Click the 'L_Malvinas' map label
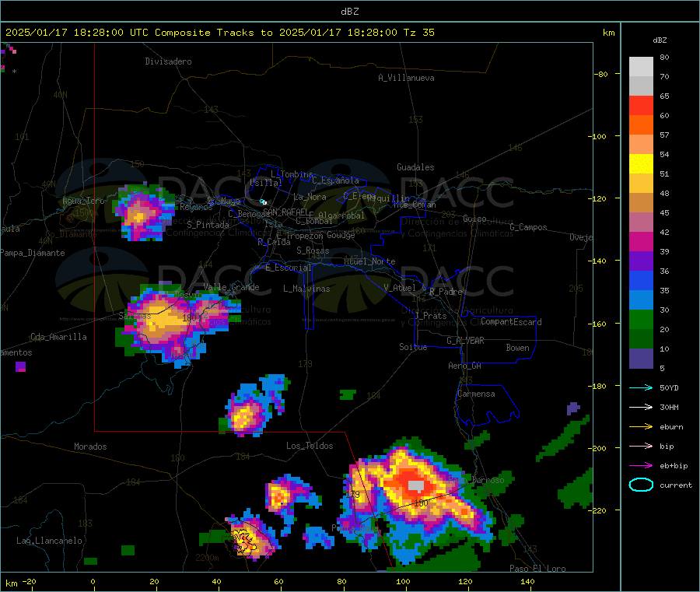The width and height of the screenshot is (700, 592). [306, 289]
